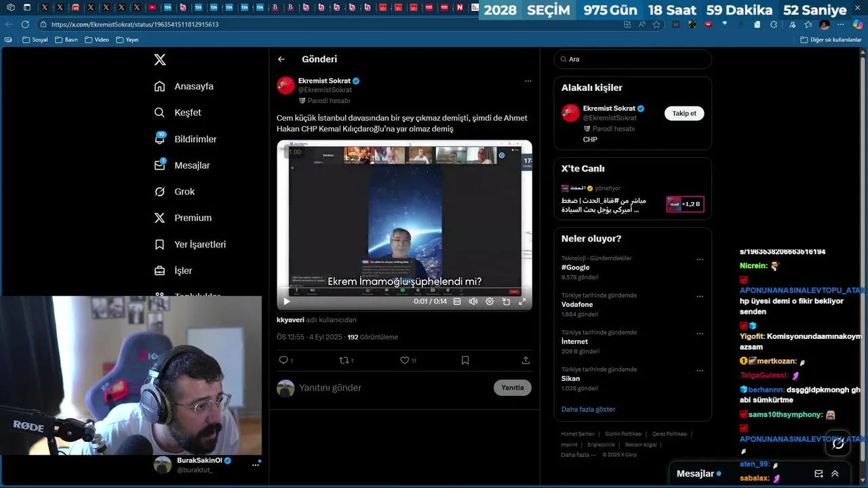The width and height of the screenshot is (868, 488).
Task: Open Ekremist Sokrat profile name in post
Action: tap(324, 81)
